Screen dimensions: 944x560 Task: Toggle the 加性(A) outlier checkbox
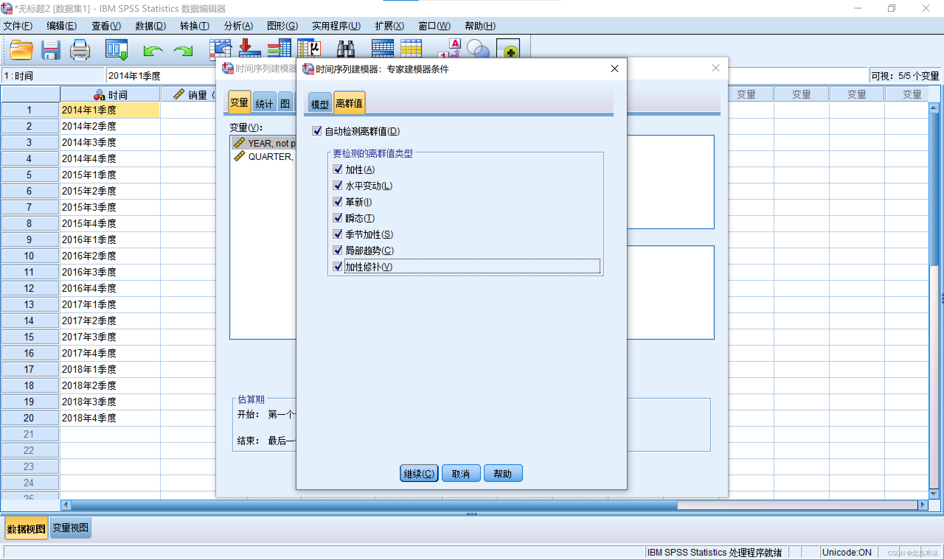[x=337, y=169]
